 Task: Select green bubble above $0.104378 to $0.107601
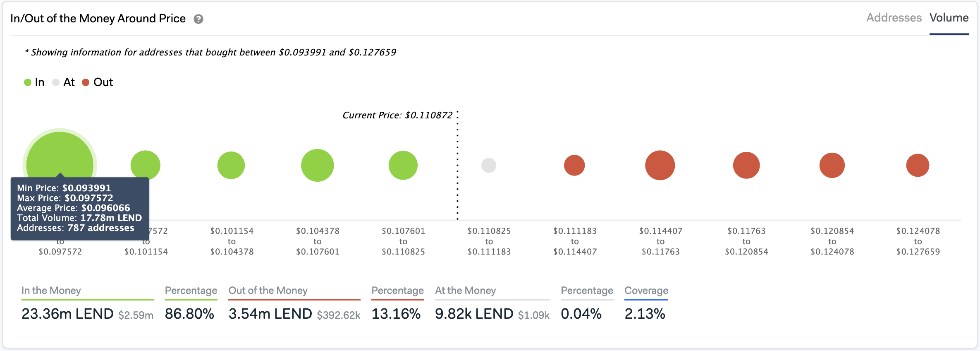pyautogui.click(x=317, y=165)
